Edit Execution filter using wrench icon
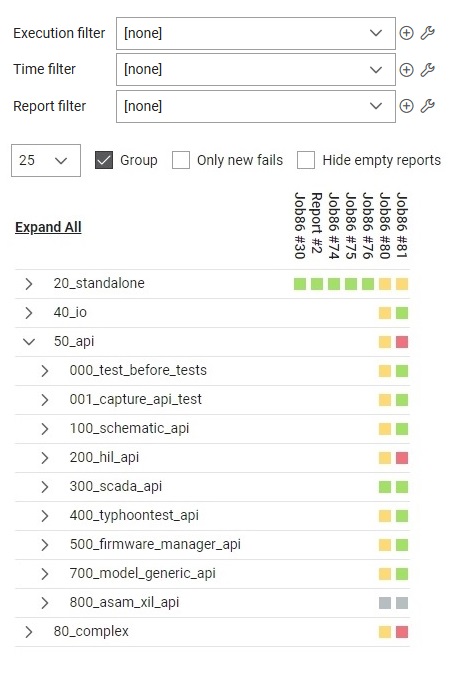Viewport: 467px width, 673px height. (x=428, y=33)
